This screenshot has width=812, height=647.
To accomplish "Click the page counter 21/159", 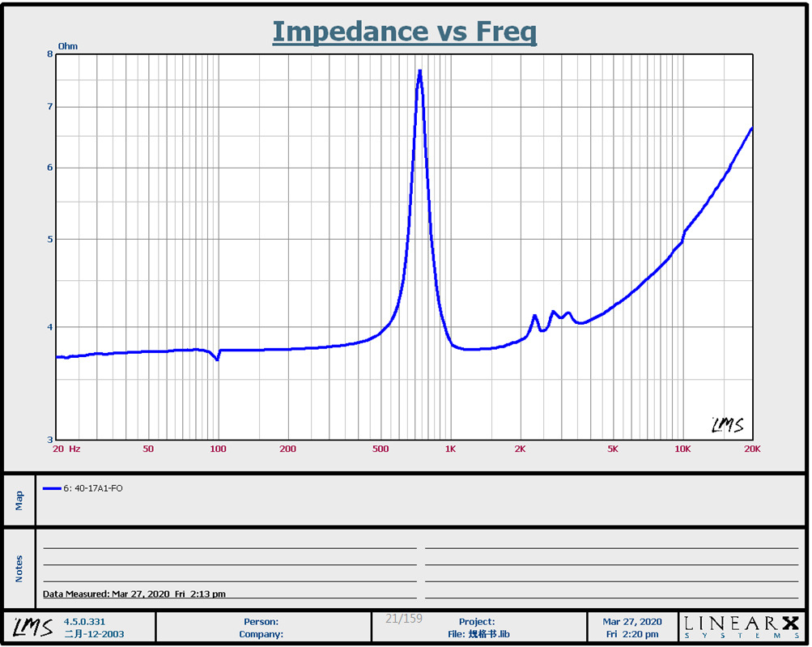I will click(404, 619).
